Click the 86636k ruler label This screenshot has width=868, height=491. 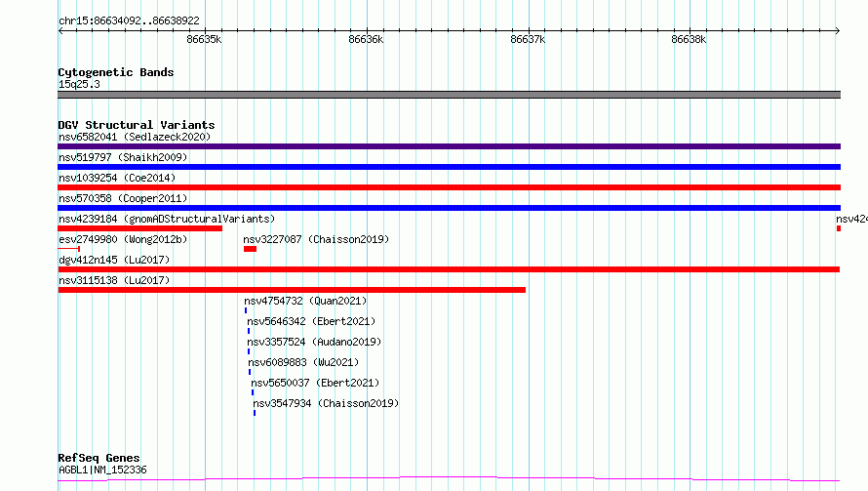click(366, 39)
